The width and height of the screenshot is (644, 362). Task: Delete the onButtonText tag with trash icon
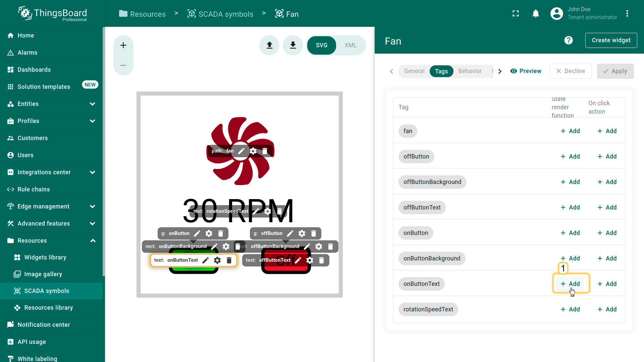tap(229, 260)
